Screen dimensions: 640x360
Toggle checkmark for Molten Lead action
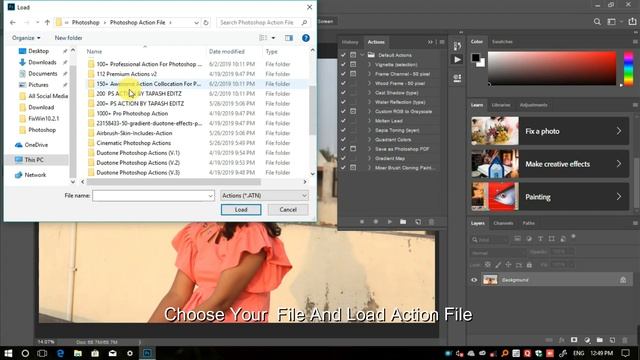[x=343, y=121]
